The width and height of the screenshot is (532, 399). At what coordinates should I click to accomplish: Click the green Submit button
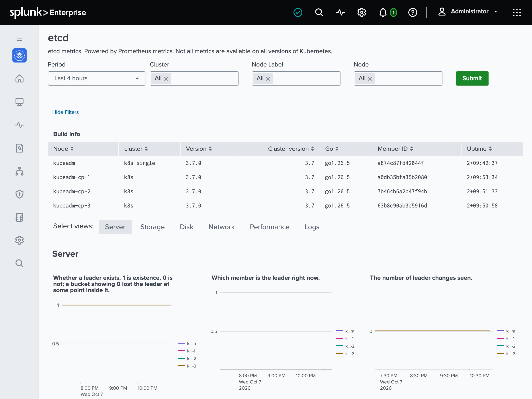472,78
